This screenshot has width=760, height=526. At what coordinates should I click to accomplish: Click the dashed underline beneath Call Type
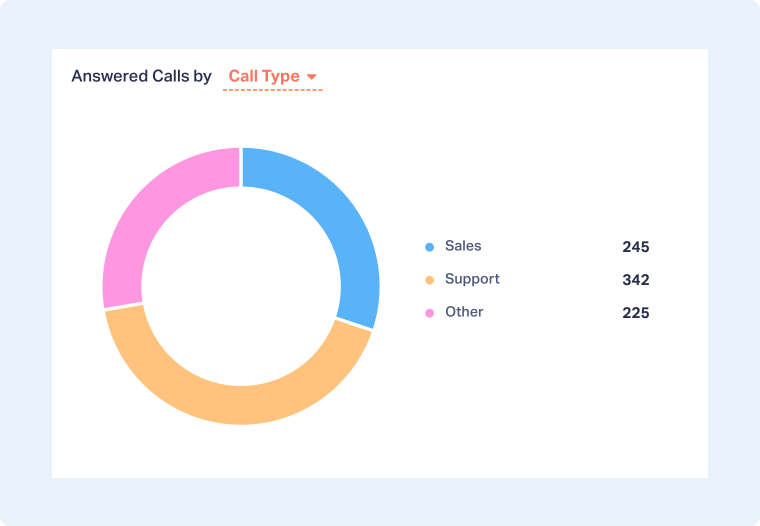tap(272, 91)
